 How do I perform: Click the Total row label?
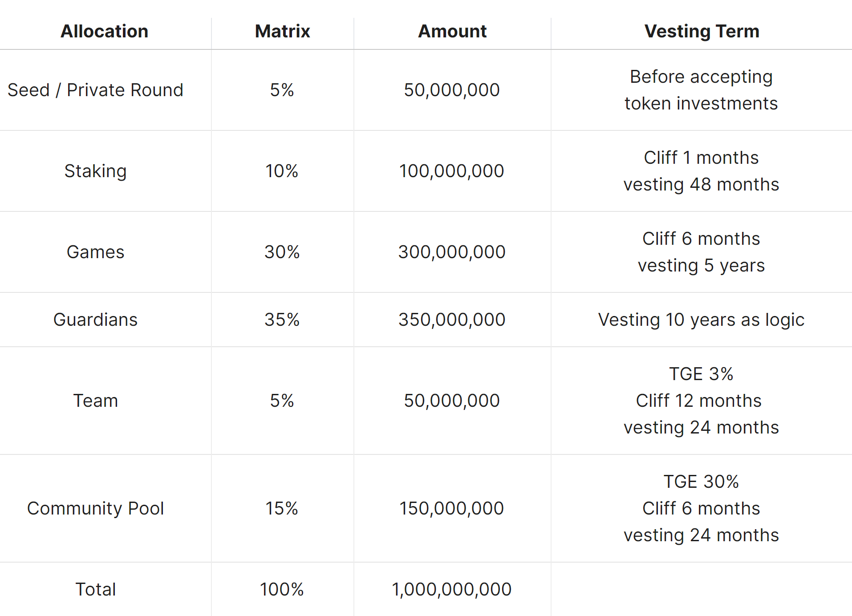pos(95,589)
